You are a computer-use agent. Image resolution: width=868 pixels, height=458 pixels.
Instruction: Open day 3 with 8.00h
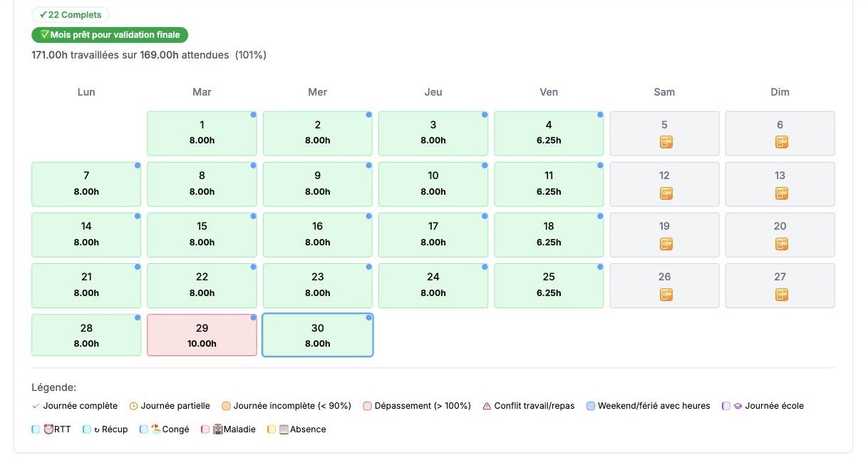(433, 133)
